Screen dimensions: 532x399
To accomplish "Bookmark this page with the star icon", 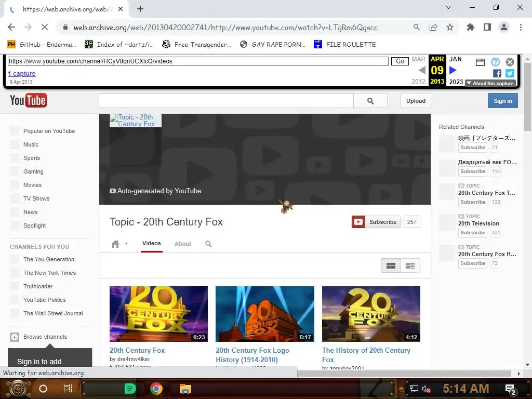I will click(x=450, y=28).
